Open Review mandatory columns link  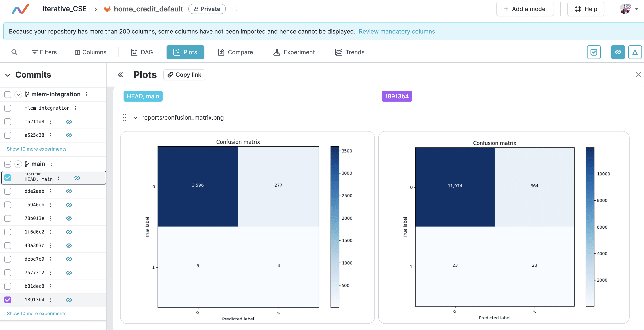click(x=397, y=31)
